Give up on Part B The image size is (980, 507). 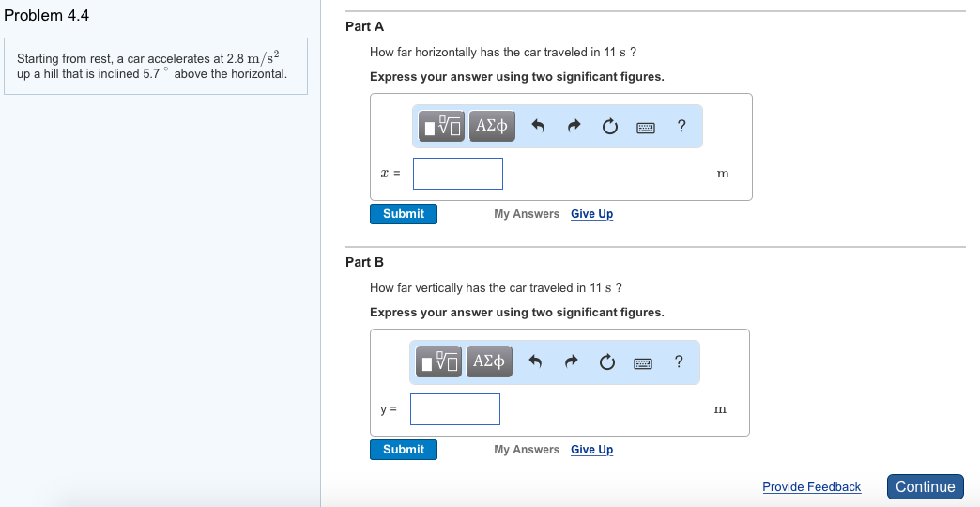pyautogui.click(x=591, y=450)
